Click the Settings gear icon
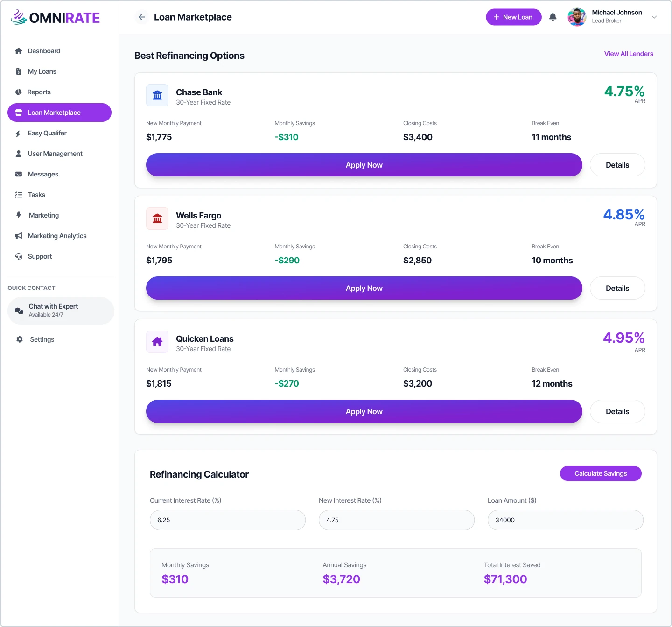 20,339
